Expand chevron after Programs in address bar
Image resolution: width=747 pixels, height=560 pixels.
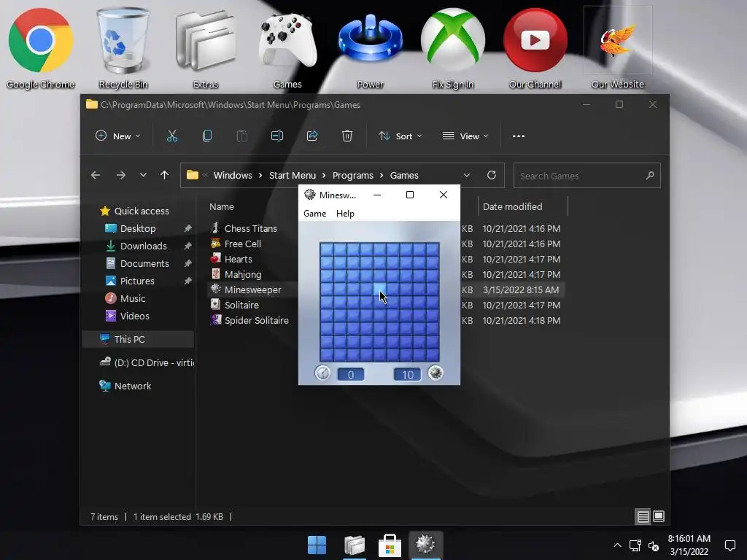tap(382, 176)
